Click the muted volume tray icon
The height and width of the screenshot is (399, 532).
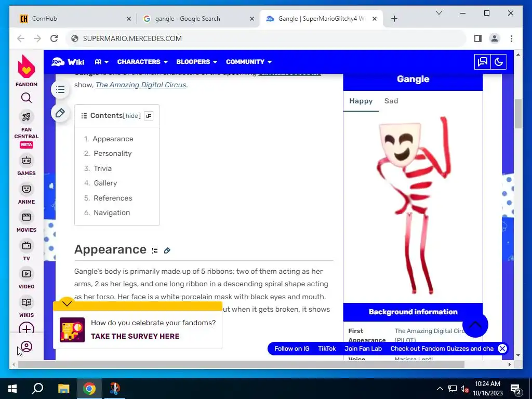tap(464, 389)
